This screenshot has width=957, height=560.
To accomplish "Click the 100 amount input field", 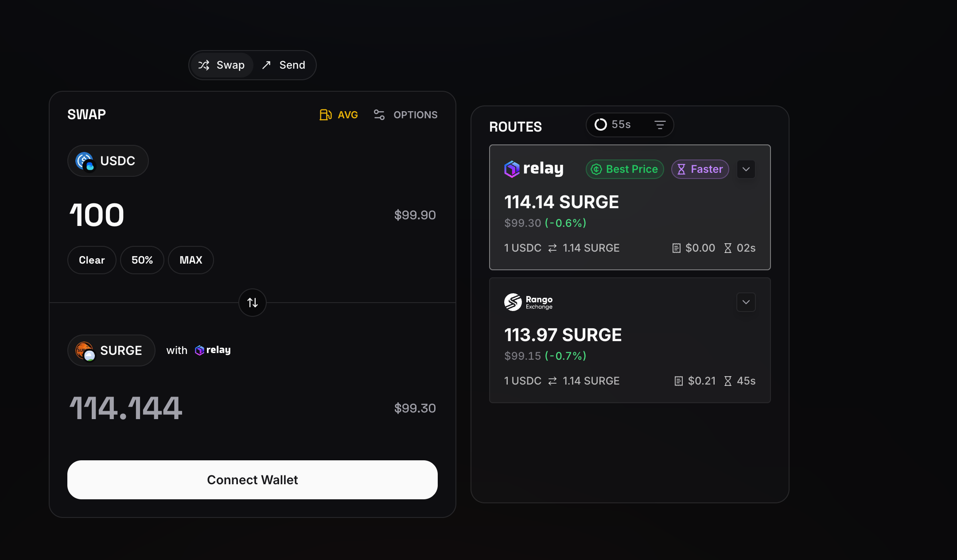I will (97, 215).
